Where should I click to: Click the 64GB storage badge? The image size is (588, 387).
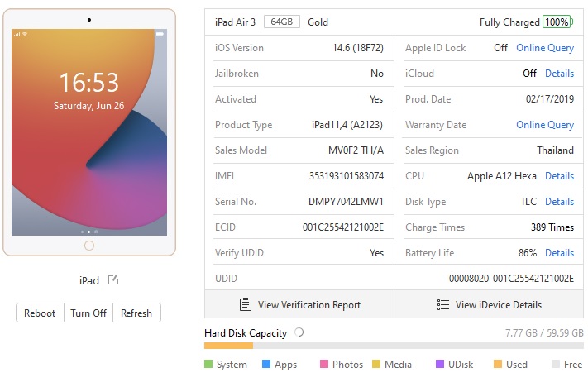pyautogui.click(x=282, y=21)
